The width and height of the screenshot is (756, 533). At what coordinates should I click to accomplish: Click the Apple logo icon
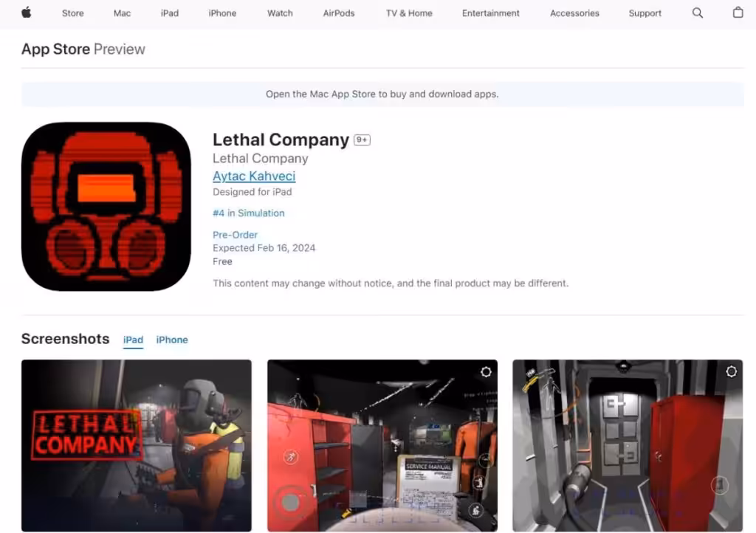click(x=27, y=13)
